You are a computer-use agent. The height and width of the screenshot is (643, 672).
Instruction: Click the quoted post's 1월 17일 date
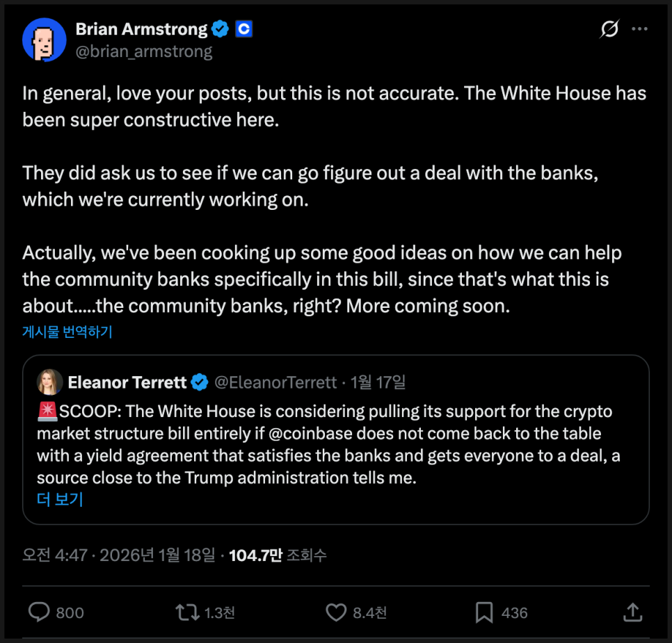point(378,382)
